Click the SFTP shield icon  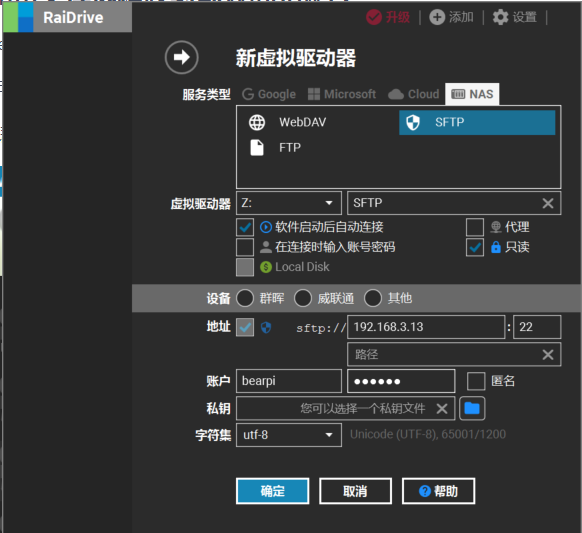tap(413, 122)
